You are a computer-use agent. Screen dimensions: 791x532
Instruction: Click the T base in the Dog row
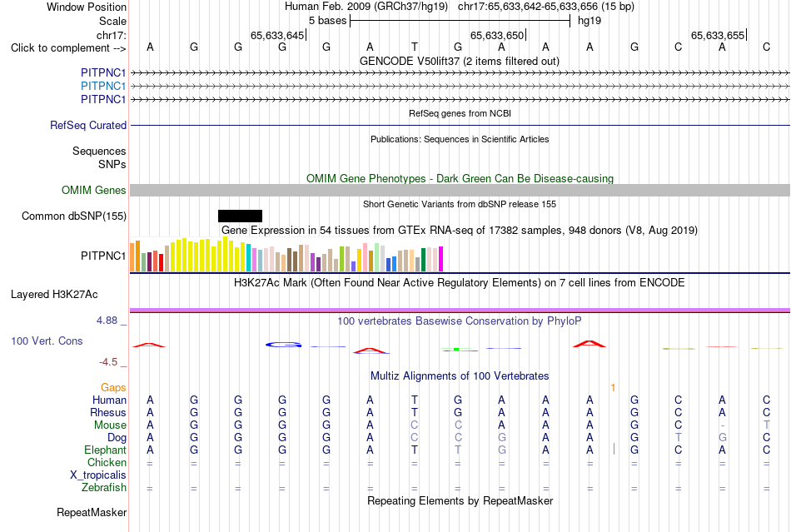678,437
